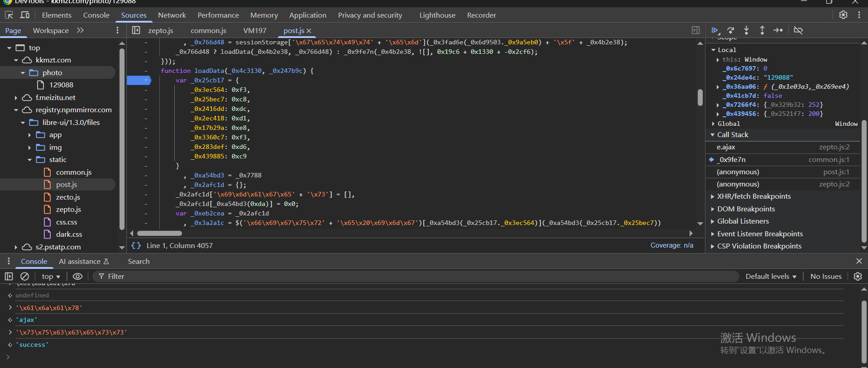The height and width of the screenshot is (368, 868).
Task: Expand the XHR/fetch Breakpoints section
Action: coord(753,196)
